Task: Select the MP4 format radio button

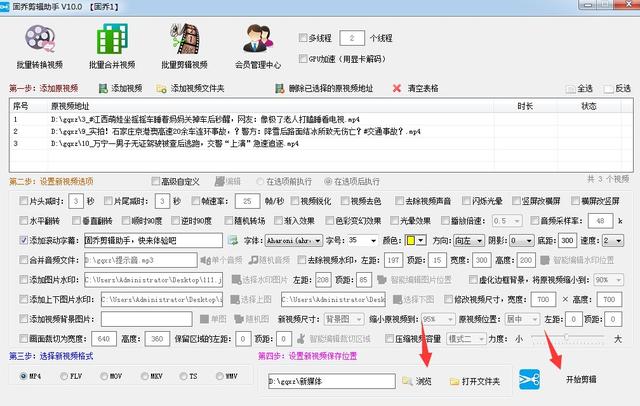Action: pyautogui.click(x=23, y=376)
